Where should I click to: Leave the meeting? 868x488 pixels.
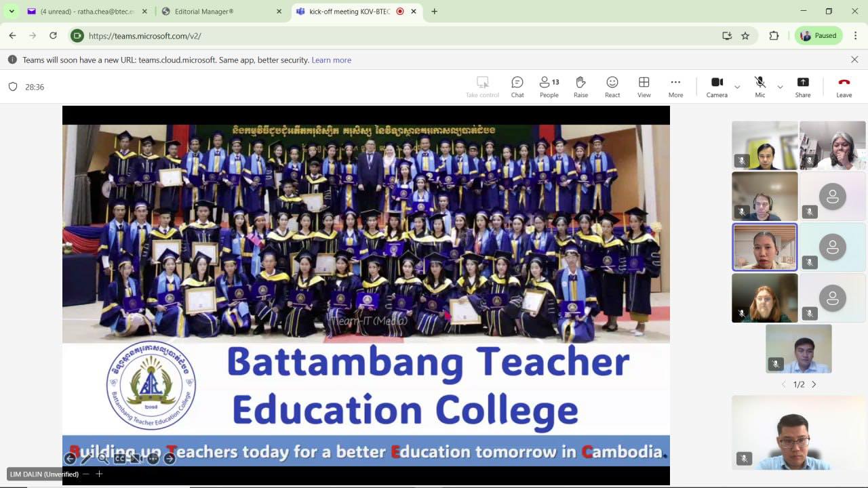[x=844, y=86]
